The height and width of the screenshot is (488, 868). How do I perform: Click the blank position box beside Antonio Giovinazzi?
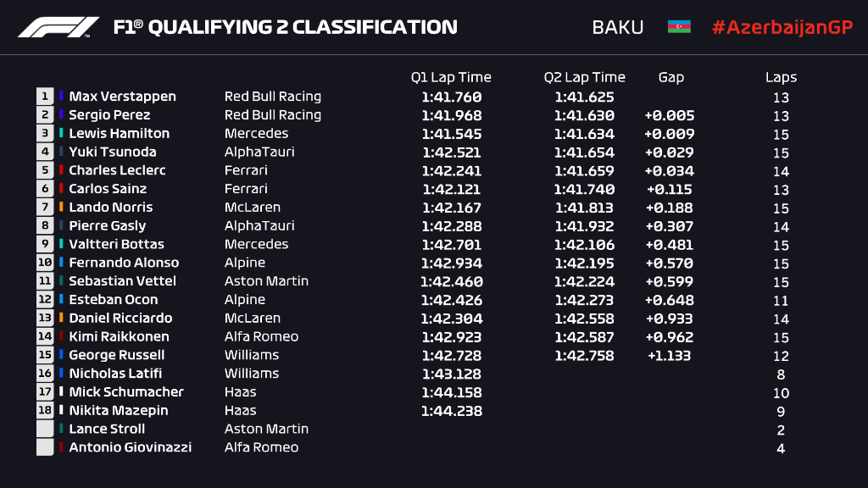point(44,447)
